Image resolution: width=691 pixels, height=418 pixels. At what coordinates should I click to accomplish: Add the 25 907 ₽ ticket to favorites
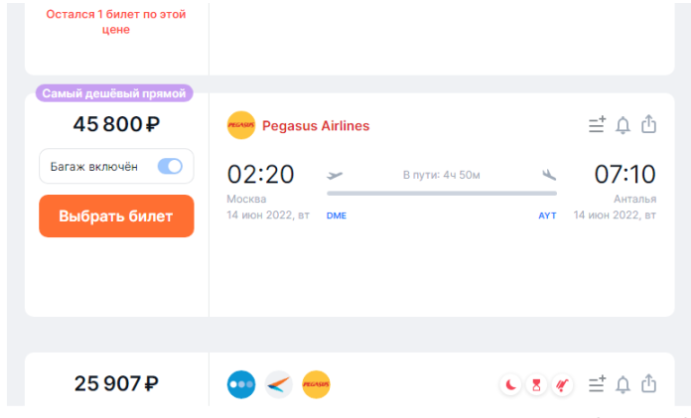[x=597, y=384]
